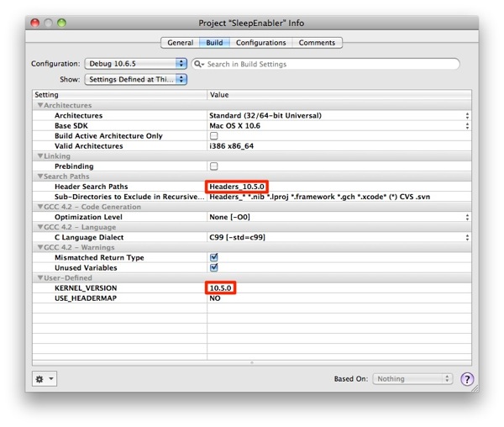Screen dimensions: 504x427
Task: Open the Configuration dropdown showing Debug 10.6.5
Action: coord(135,64)
